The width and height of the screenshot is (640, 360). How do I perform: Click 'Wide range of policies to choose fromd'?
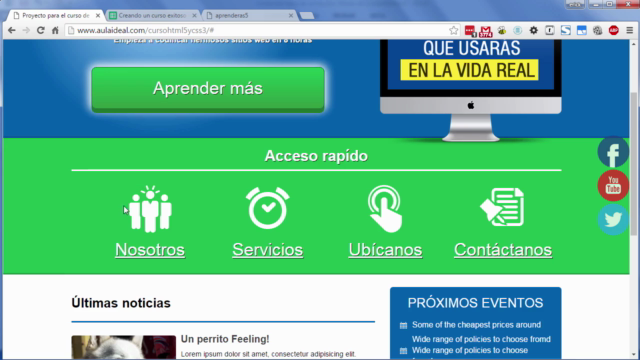[x=481, y=339]
